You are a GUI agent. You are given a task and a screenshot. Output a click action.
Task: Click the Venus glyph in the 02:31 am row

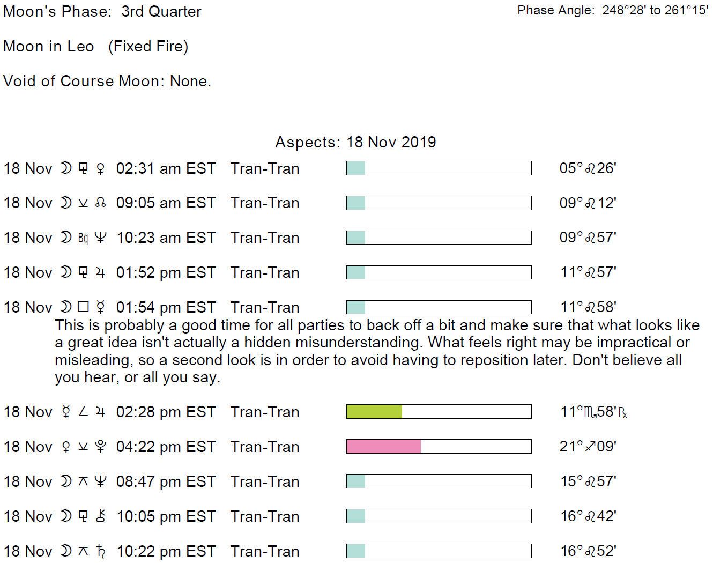click(x=100, y=169)
